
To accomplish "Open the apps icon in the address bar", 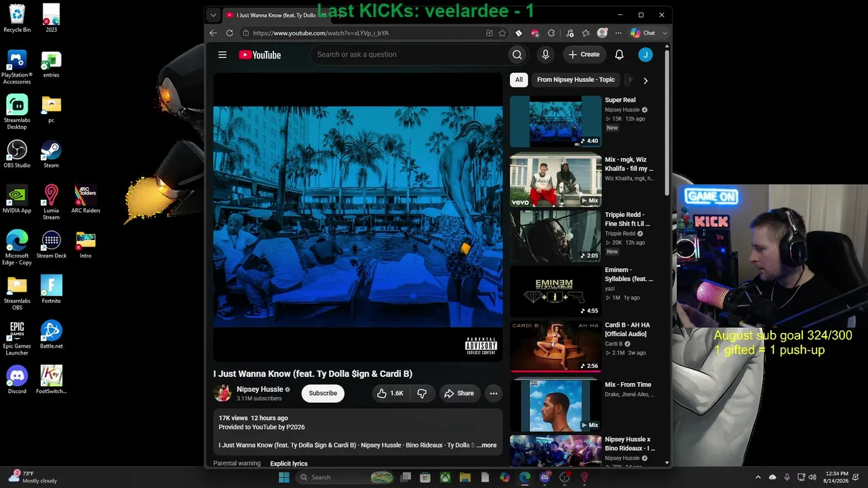I will pyautogui.click(x=490, y=33).
